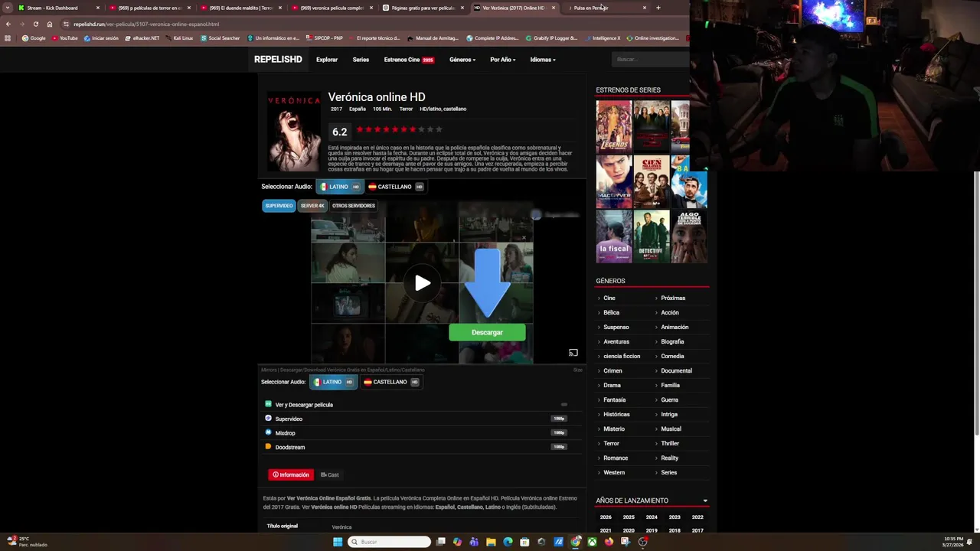Select LATINO audio below the player

click(x=333, y=382)
